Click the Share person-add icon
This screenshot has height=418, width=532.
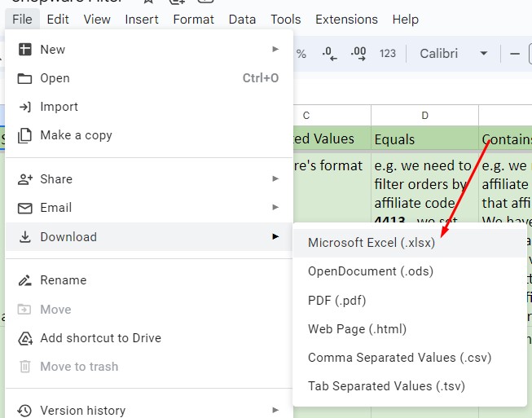tap(24, 179)
